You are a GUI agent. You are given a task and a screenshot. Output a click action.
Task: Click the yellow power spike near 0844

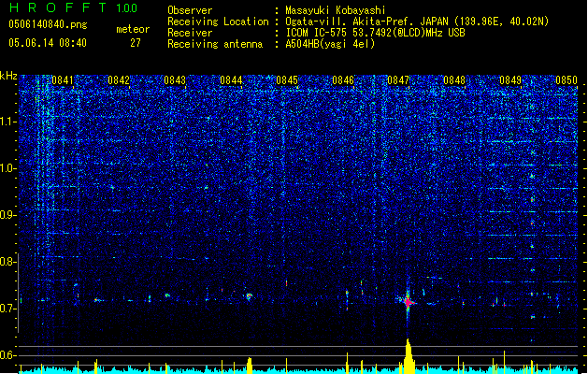pyautogui.click(x=250, y=366)
